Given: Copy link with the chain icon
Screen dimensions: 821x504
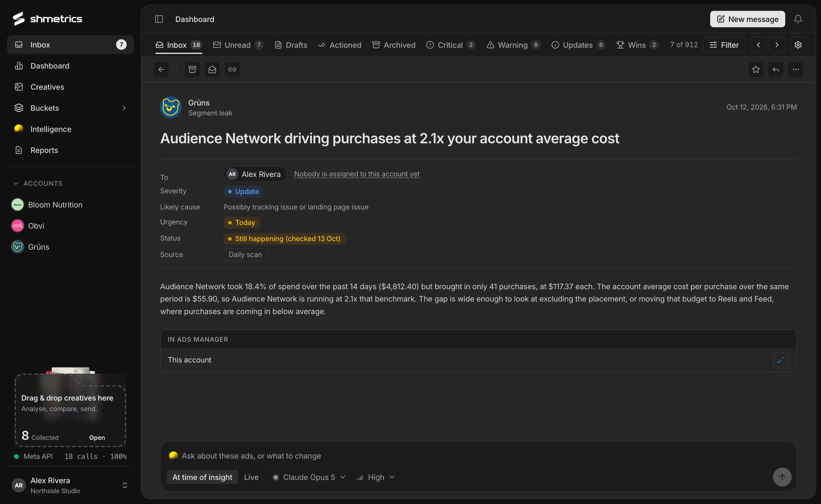Looking at the screenshot, I should pyautogui.click(x=232, y=69).
